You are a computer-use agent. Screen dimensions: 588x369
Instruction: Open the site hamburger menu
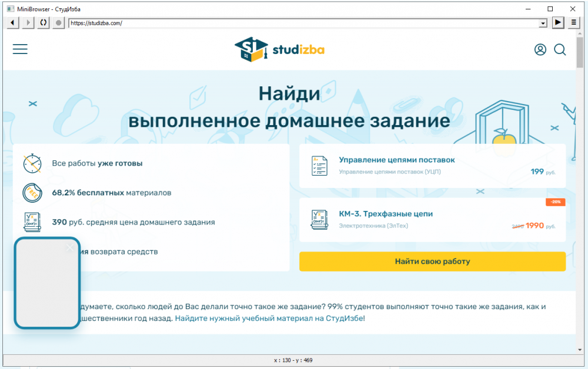(x=20, y=49)
